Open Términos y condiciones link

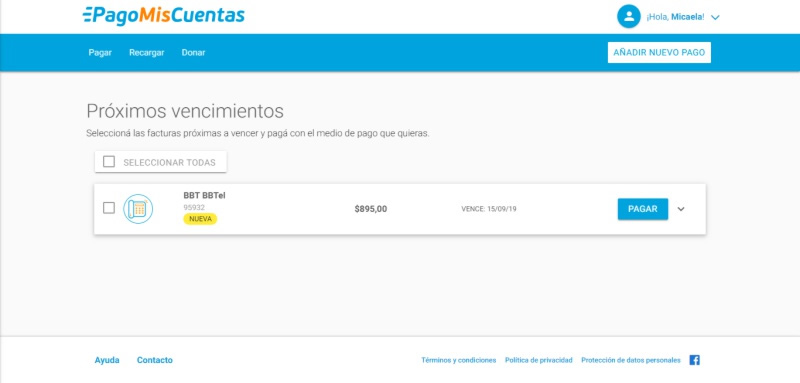click(x=459, y=360)
